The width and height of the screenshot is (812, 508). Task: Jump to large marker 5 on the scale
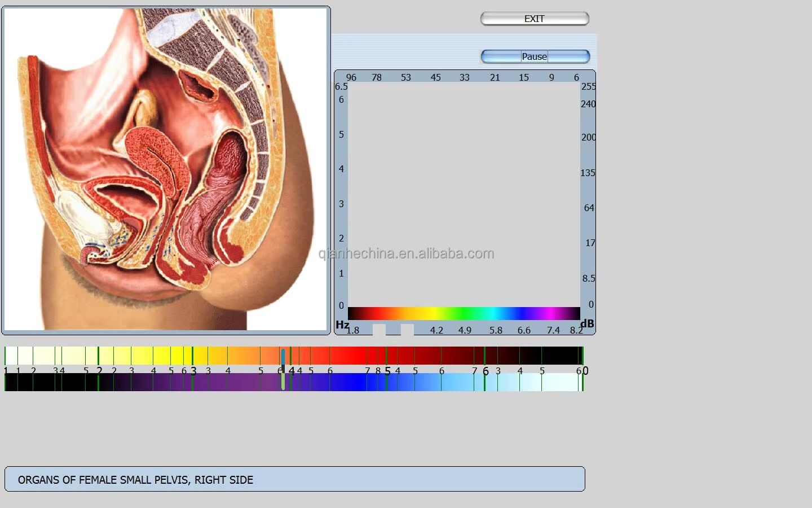(x=387, y=371)
